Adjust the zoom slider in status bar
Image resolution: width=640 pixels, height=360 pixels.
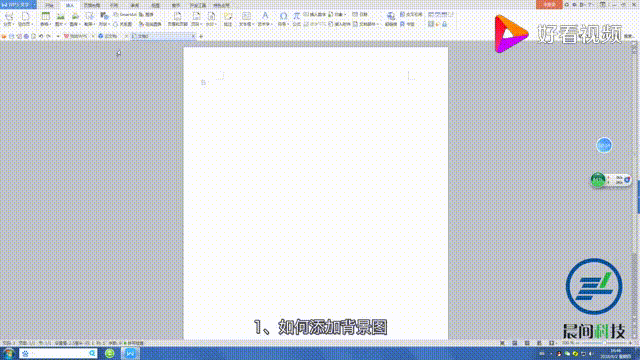click(604, 343)
